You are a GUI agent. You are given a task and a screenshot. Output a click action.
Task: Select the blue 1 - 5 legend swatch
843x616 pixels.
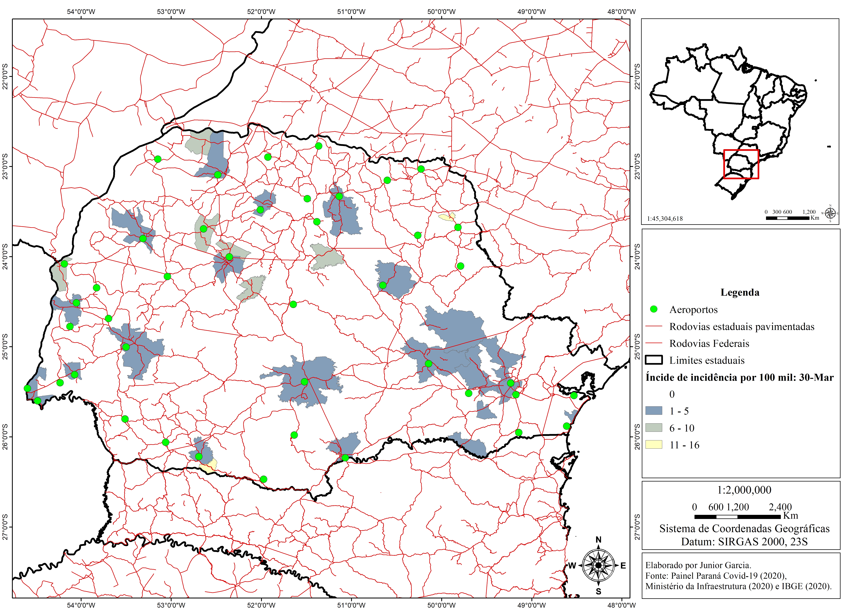(654, 411)
